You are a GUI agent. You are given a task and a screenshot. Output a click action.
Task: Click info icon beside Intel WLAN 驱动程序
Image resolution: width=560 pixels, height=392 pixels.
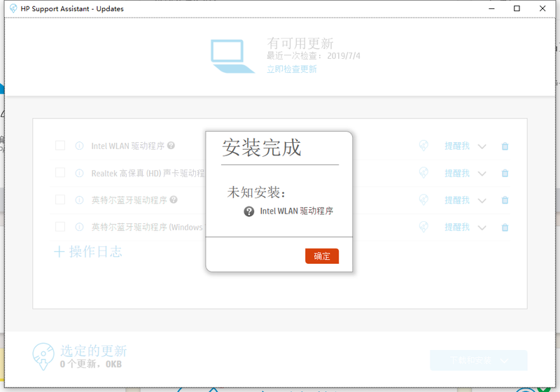tap(79, 146)
